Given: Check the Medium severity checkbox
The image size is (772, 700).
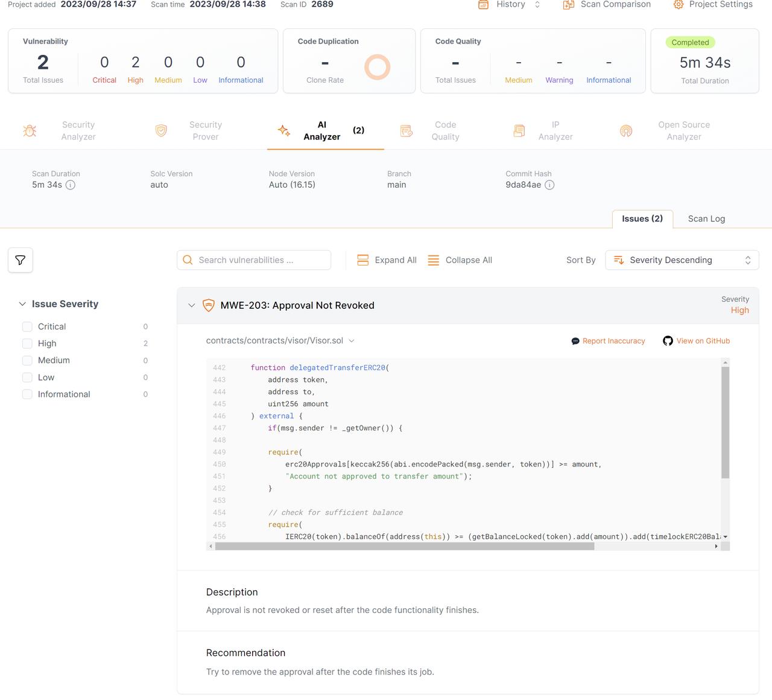Looking at the screenshot, I should point(27,360).
